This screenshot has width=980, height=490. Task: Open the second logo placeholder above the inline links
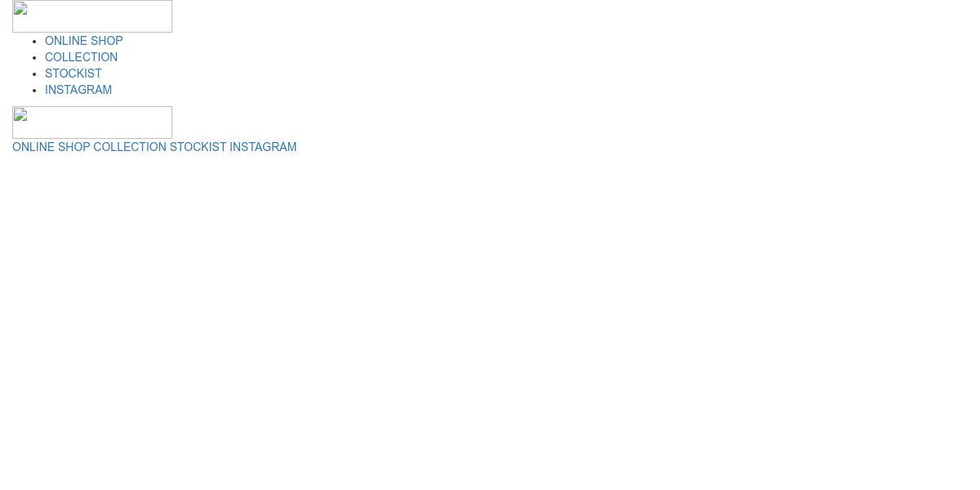92,122
